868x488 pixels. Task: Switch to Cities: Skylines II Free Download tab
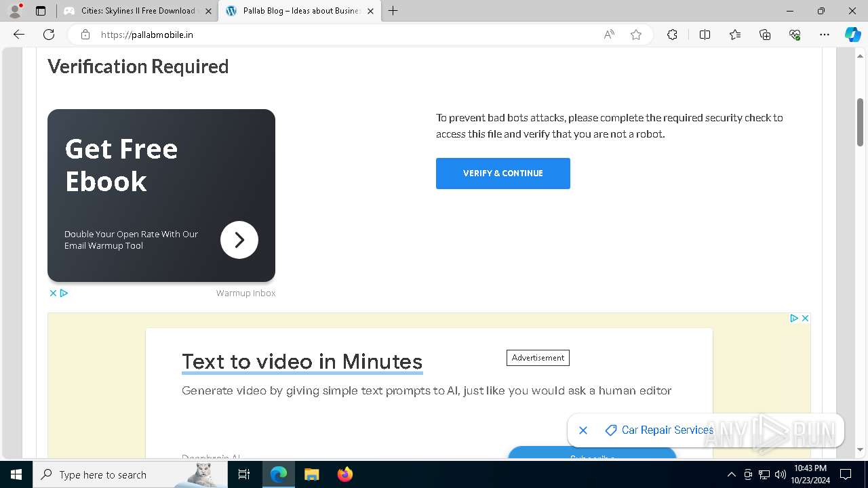[137, 11]
